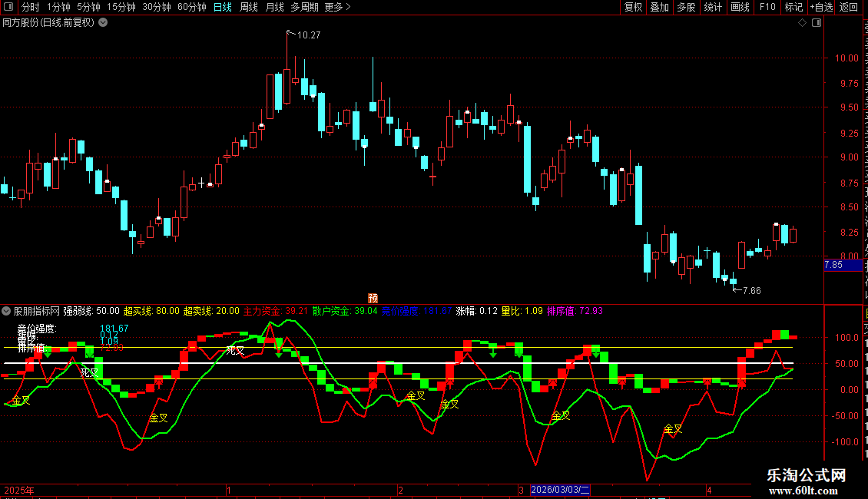Open the 统计 statistics tool

[x=712, y=7]
